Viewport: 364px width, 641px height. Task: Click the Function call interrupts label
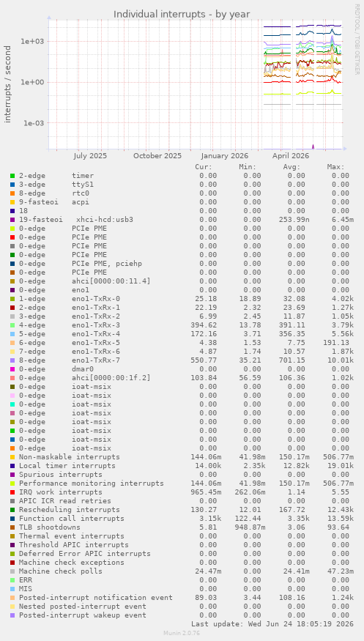tap(72, 519)
